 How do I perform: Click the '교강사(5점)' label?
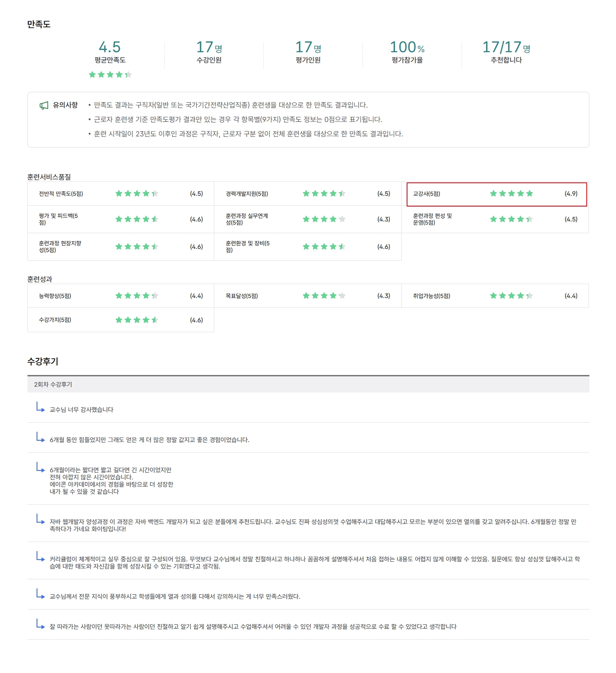point(426,194)
